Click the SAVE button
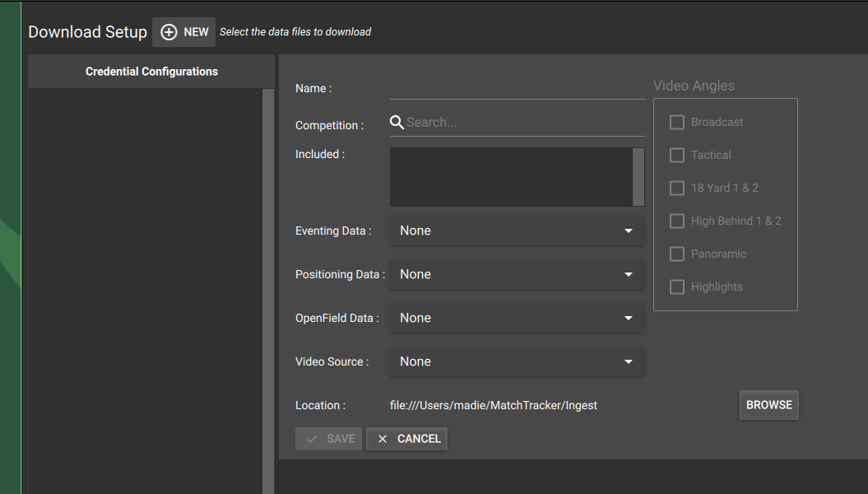 [329, 439]
